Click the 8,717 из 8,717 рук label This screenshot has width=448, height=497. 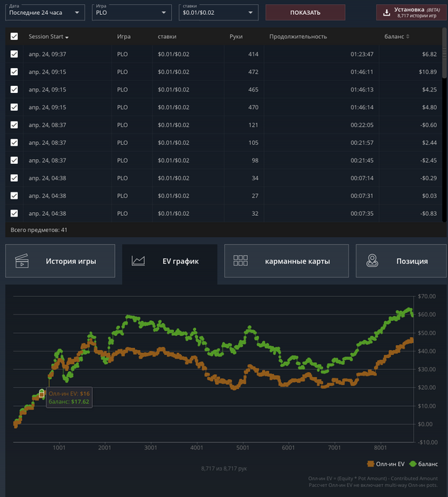pyautogui.click(x=224, y=469)
